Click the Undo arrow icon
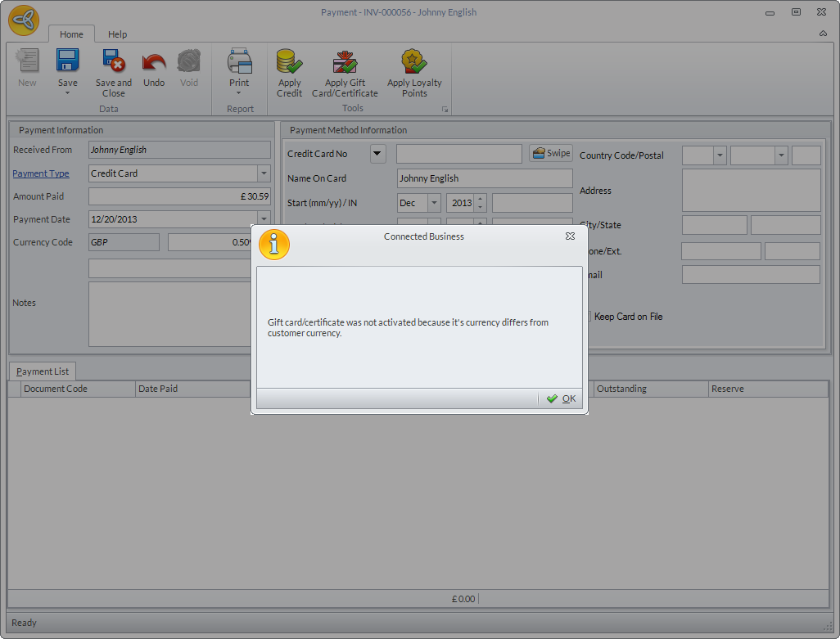This screenshot has width=840, height=639. coord(154,62)
